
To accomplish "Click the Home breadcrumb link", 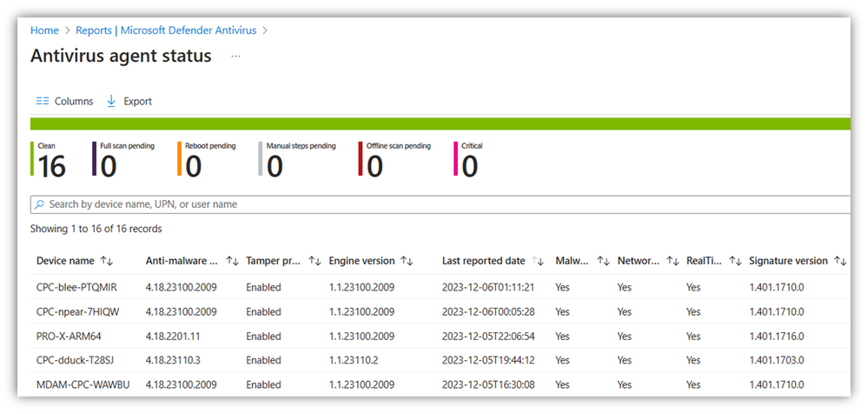I will [x=44, y=30].
